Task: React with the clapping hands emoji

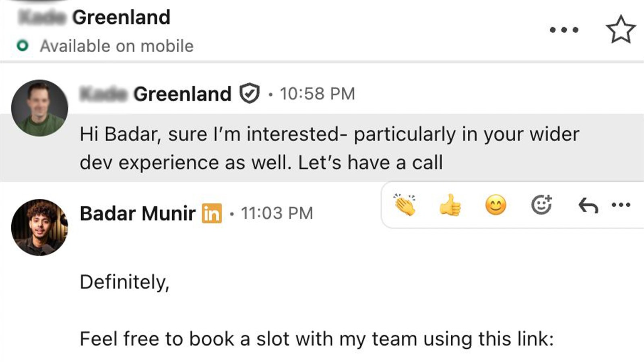Action: tap(405, 205)
